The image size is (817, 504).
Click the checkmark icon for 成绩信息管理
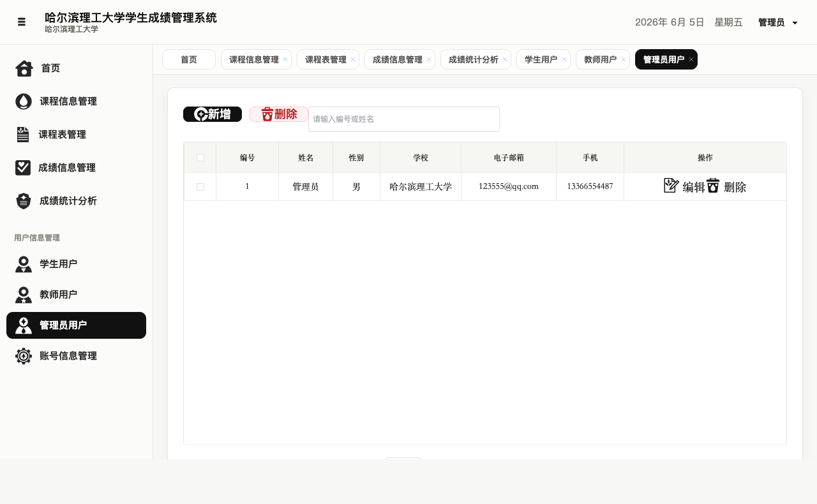(23, 168)
